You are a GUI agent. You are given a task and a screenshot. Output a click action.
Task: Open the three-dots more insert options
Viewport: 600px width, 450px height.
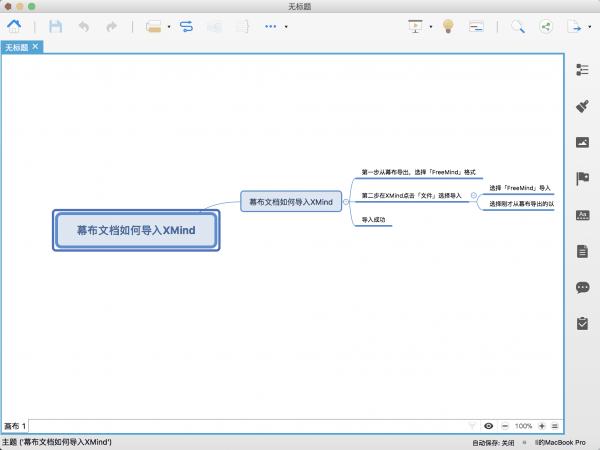[x=271, y=26]
